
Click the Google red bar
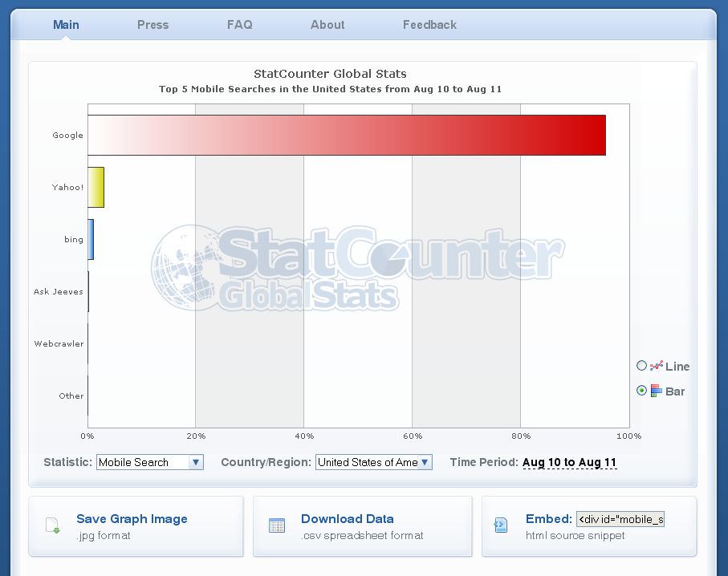coord(347,135)
